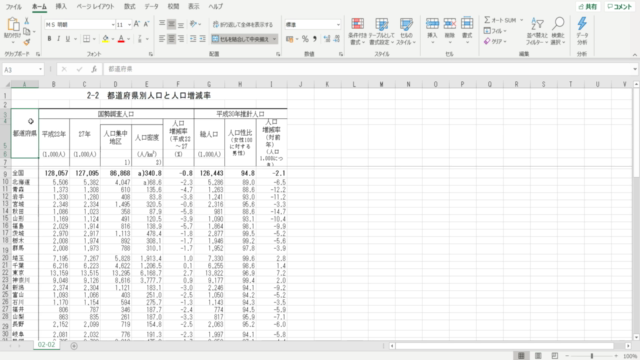Click the Paste clipboard icon
Viewport: 640px width, 360px height.
13,25
